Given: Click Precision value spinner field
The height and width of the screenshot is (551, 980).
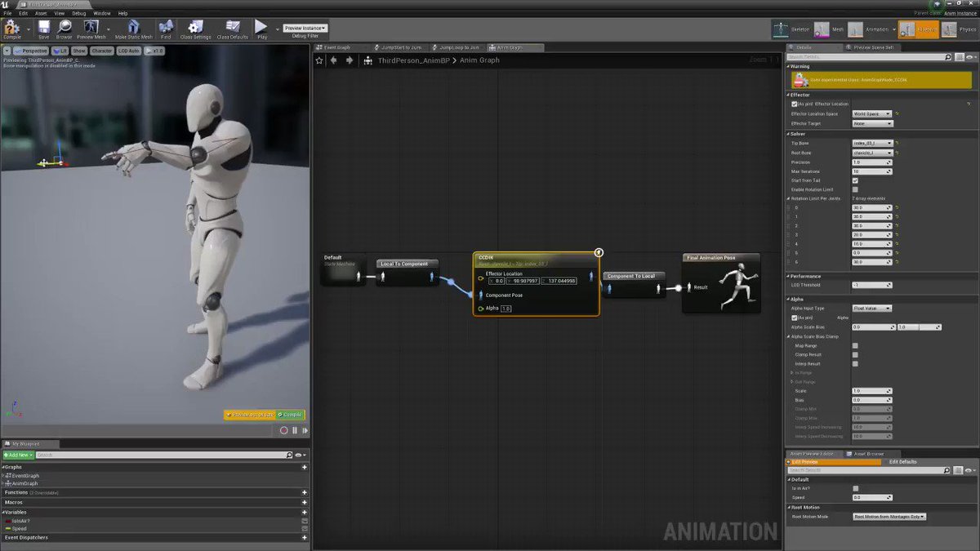Looking at the screenshot, I should 871,162.
